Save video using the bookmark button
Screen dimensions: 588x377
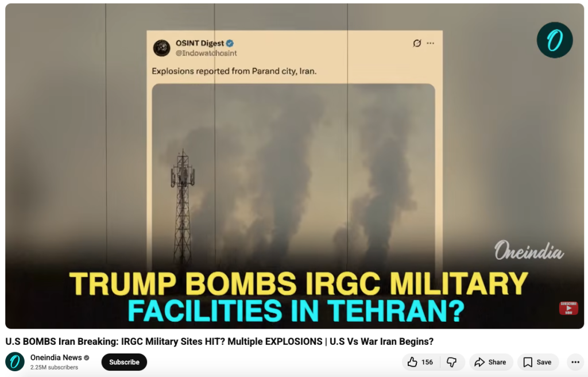(x=538, y=362)
